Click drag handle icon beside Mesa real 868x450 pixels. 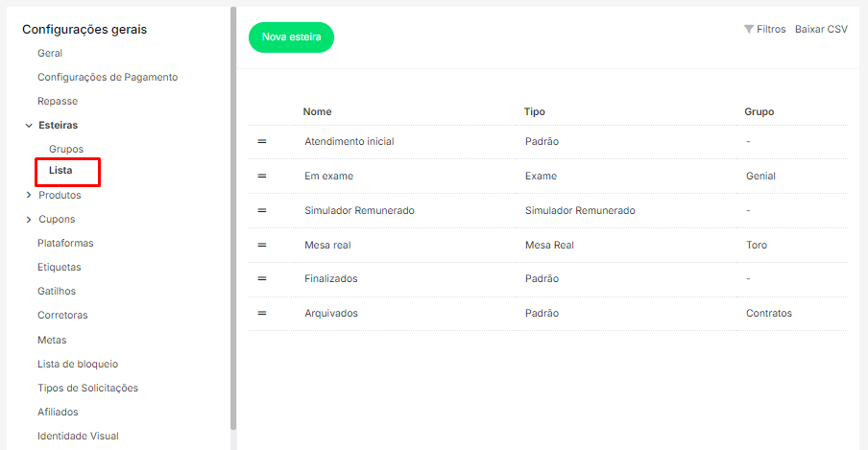tap(261, 245)
